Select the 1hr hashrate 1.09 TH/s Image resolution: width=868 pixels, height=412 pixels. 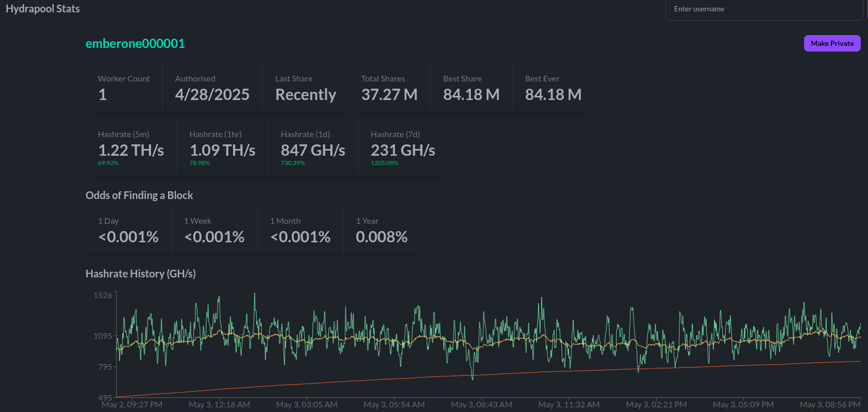pyautogui.click(x=223, y=150)
